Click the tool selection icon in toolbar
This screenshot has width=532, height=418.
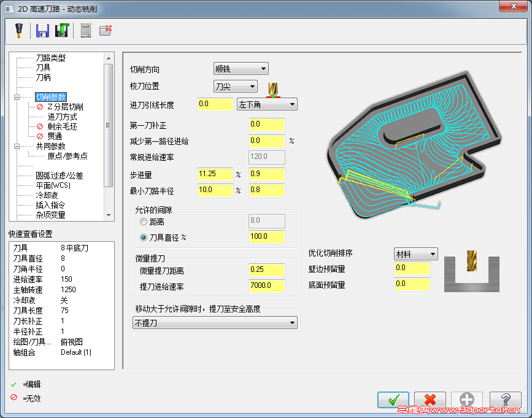20,31
